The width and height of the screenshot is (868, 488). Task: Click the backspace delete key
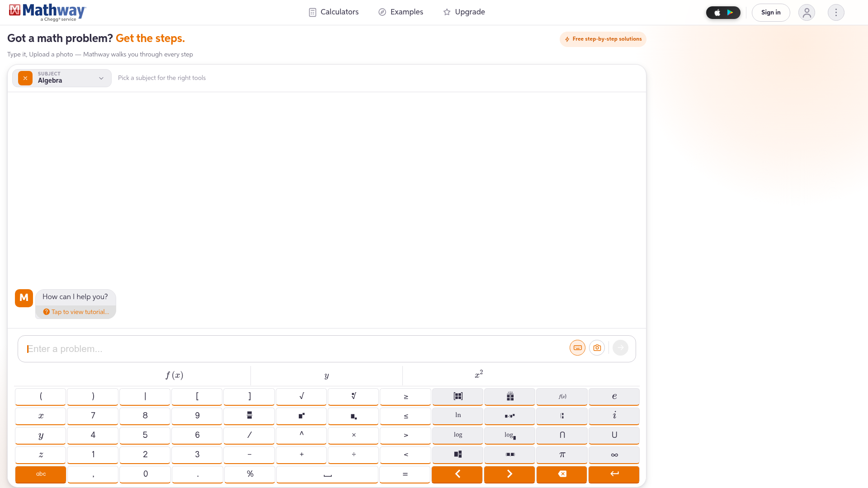pyautogui.click(x=562, y=474)
